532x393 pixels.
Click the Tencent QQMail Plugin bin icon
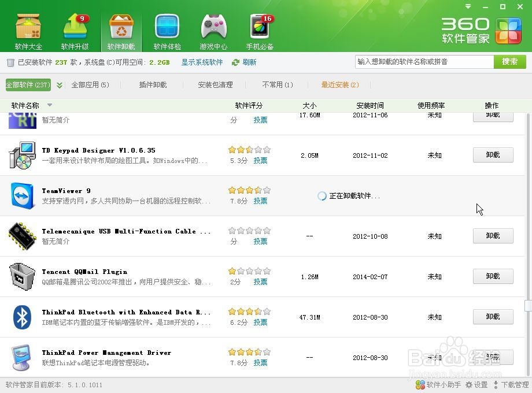23,276
